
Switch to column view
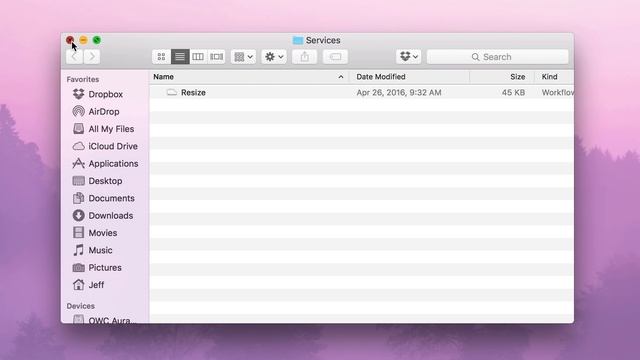pos(198,57)
